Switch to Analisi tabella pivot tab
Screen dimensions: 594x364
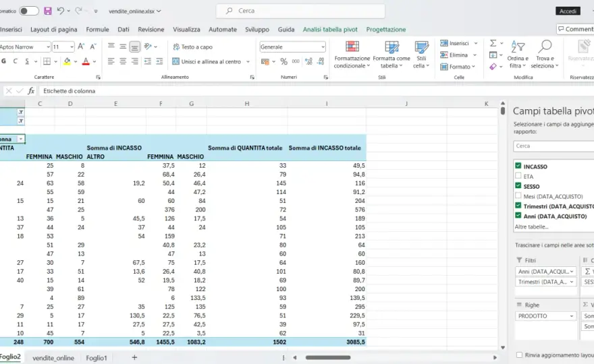click(x=330, y=29)
